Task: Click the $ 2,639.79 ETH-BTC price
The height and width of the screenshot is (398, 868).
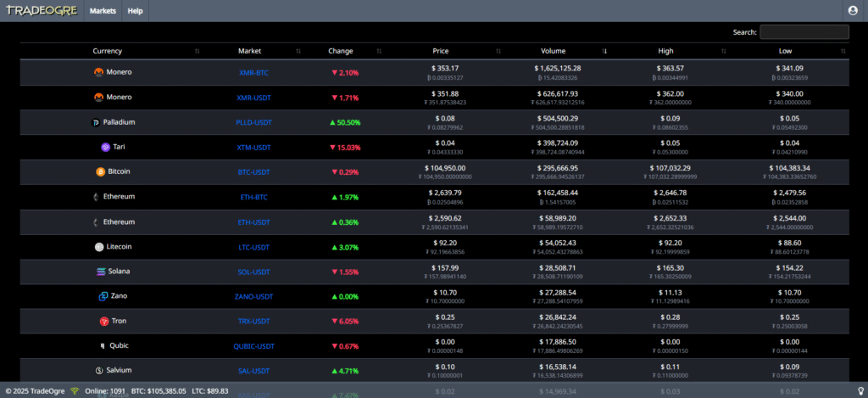Action: pos(445,193)
